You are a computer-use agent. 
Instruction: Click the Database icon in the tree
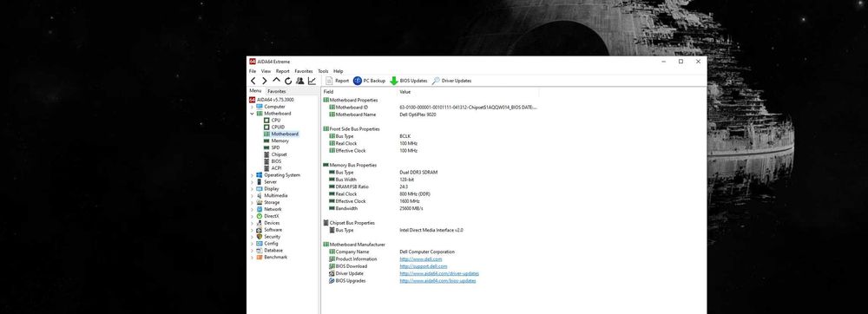pyautogui.click(x=259, y=251)
